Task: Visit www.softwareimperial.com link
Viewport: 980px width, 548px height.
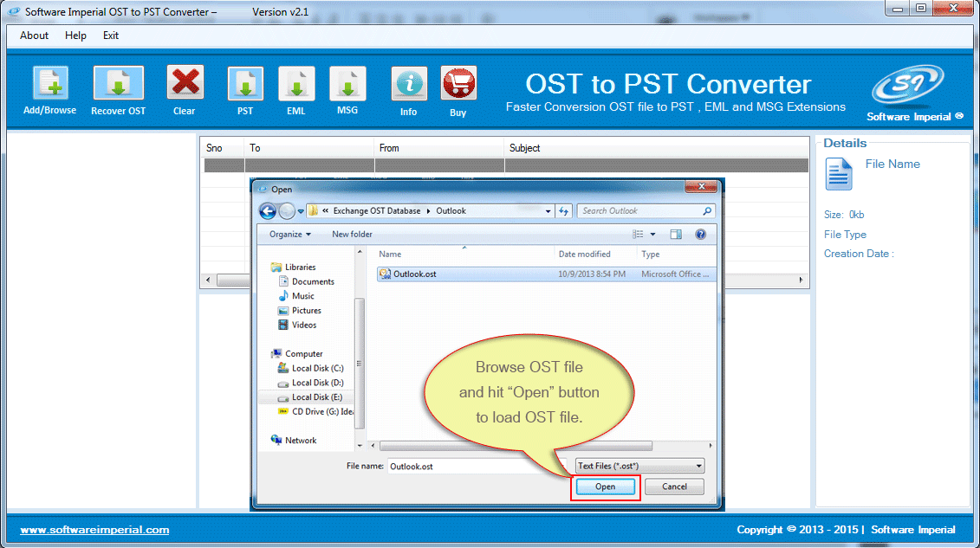Action: tap(94, 529)
